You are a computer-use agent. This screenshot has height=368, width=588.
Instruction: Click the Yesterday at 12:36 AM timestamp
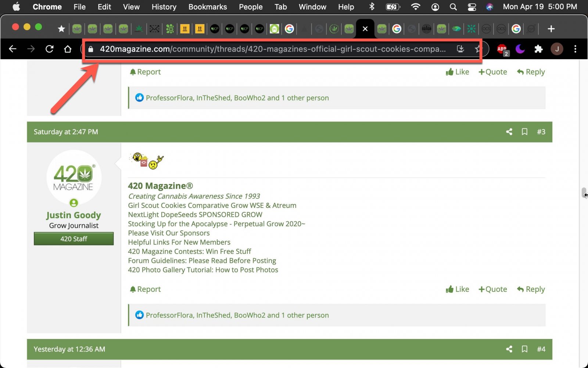(x=69, y=349)
